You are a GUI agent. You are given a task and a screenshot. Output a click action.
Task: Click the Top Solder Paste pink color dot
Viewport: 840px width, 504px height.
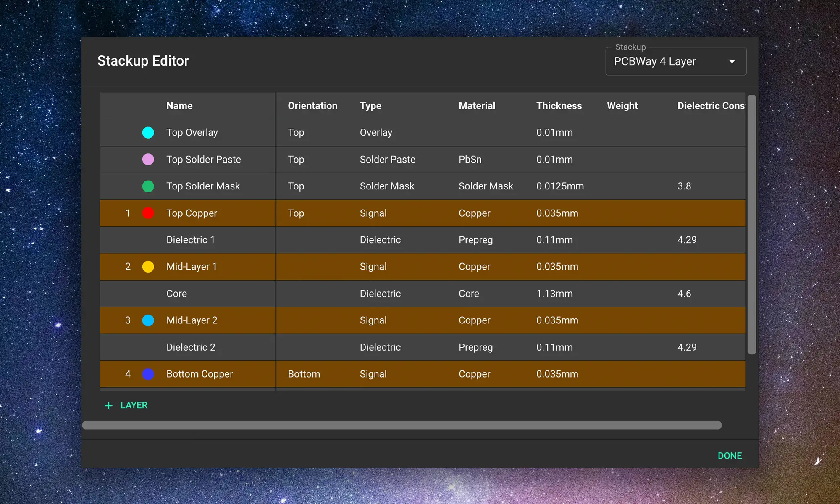148,159
